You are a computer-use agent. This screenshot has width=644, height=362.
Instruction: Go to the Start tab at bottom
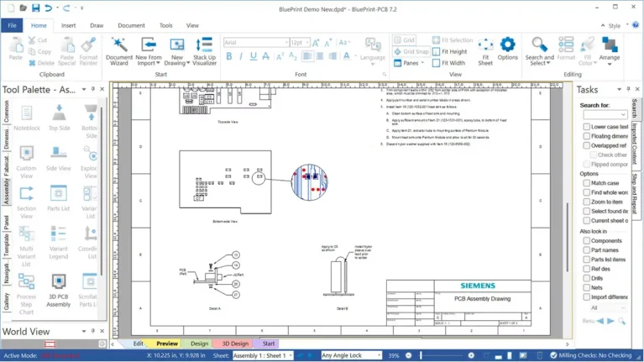click(x=268, y=344)
